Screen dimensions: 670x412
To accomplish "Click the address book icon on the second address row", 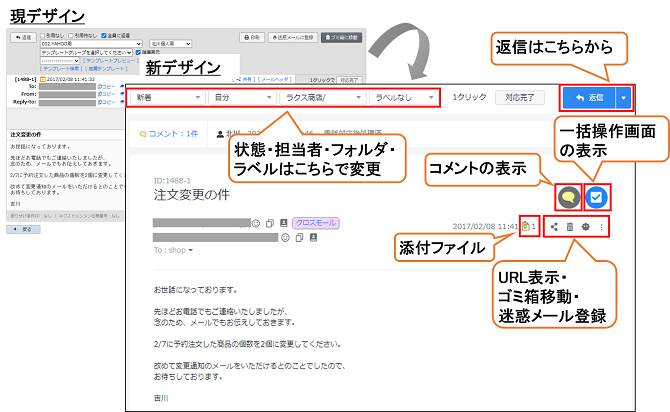I will point(313,237).
